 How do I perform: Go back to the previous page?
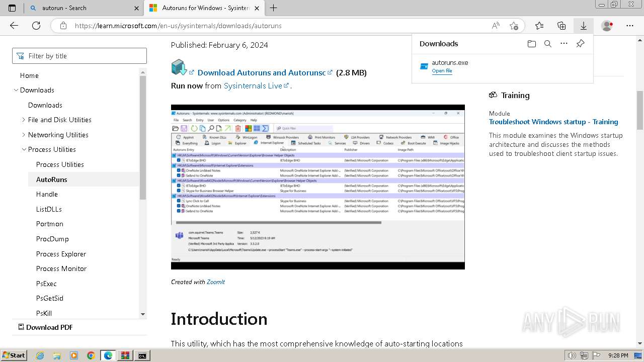[14, 26]
